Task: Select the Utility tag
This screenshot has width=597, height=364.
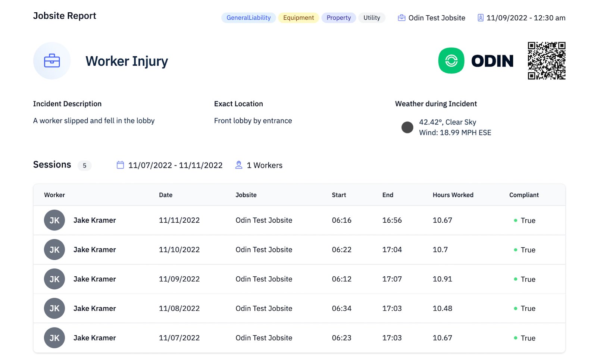Action: (372, 18)
